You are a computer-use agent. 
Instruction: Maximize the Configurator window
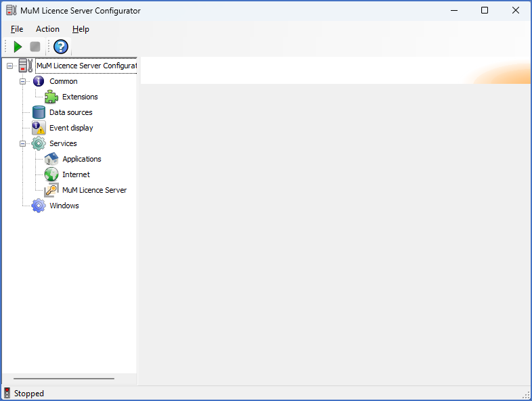485,11
